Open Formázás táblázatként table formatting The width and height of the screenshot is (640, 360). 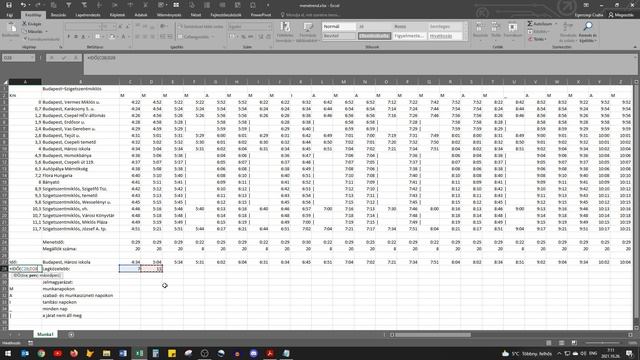pyautogui.click(x=308, y=32)
